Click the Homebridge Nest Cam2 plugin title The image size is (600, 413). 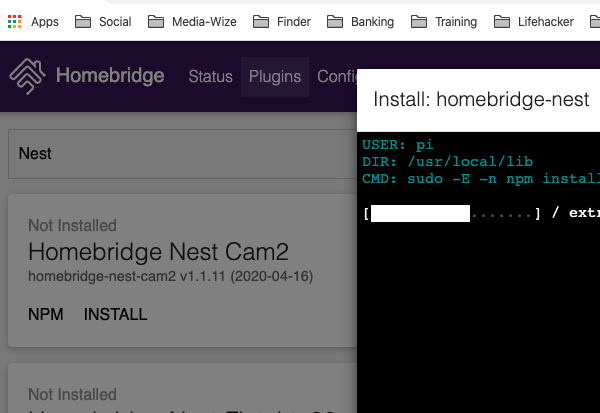point(144,251)
